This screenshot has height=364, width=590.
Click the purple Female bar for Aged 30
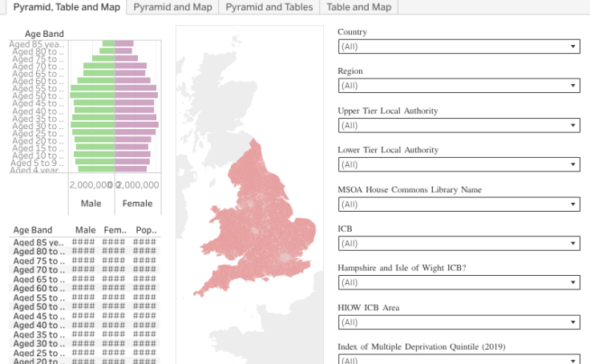[136, 125]
